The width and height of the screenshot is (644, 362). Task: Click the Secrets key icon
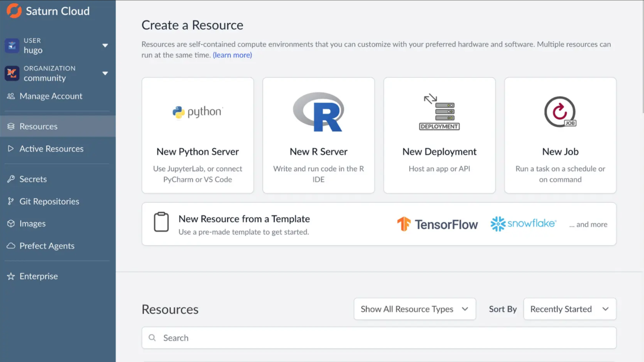point(11,179)
